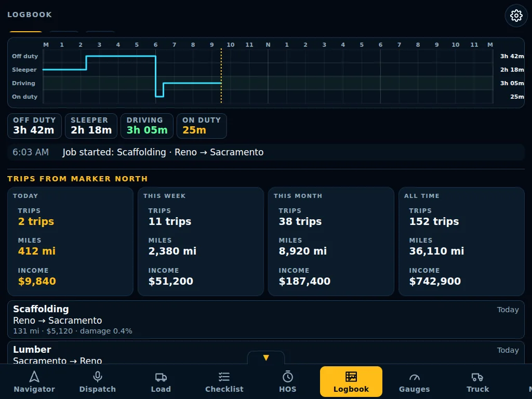The height and width of the screenshot is (399, 532).
Task: Click the '$742,900' income under All Time
Action: pyautogui.click(x=435, y=281)
